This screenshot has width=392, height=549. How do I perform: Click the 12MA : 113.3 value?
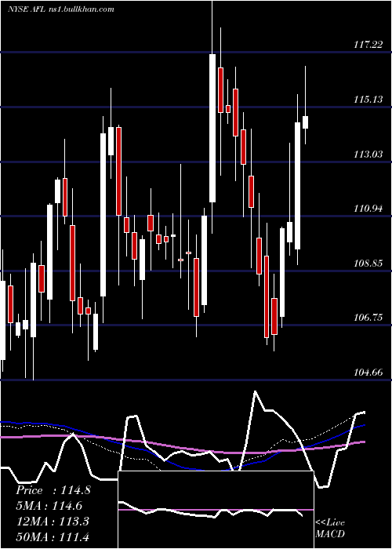pyautogui.click(x=53, y=521)
